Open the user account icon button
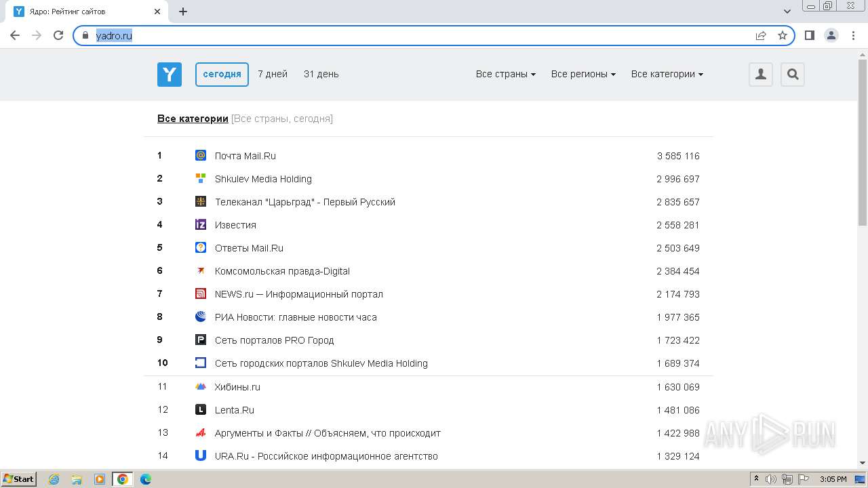The image size is (868, 488). pos(761,74)
